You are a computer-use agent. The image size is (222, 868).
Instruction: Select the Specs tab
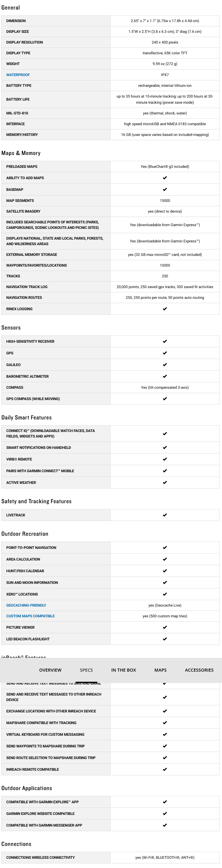pyautogui.click(x=86, y=670)
